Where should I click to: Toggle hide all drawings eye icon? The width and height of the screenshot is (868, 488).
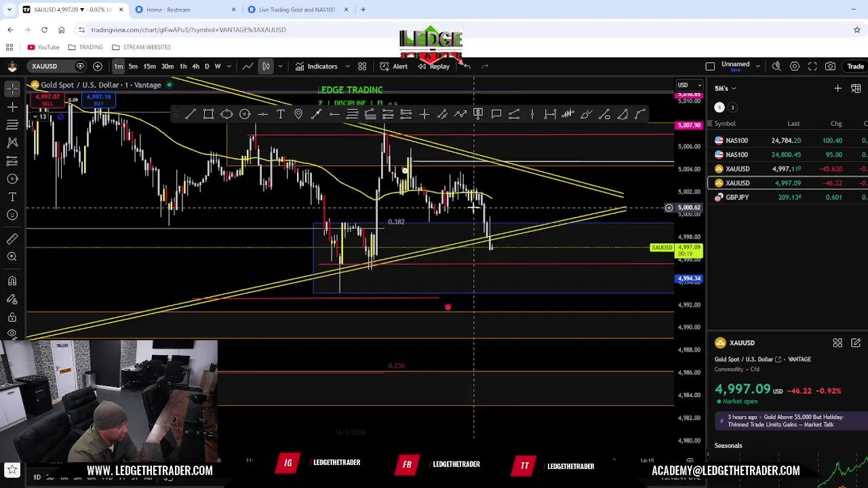[x=12, y=333]
